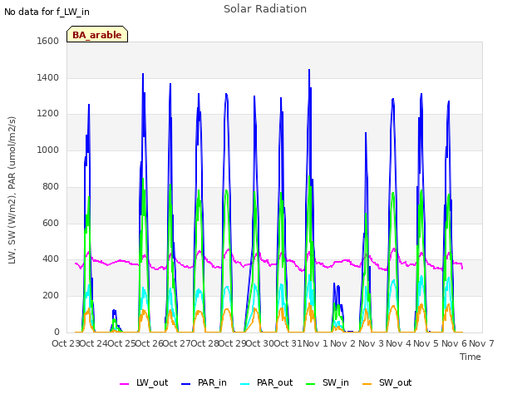
Task: Click the Solar Radiation chart title
Action: (265, 9)
